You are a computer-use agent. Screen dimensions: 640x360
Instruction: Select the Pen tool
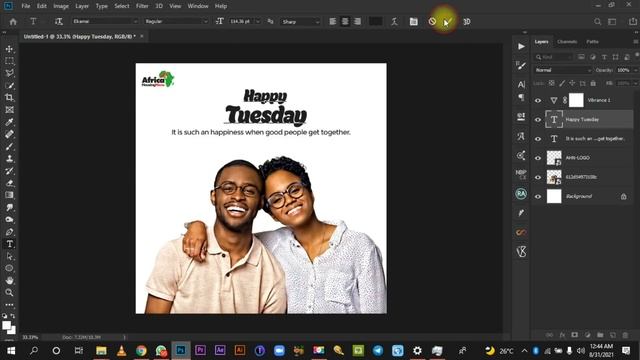pyautogui.click(x=9, y=232)
